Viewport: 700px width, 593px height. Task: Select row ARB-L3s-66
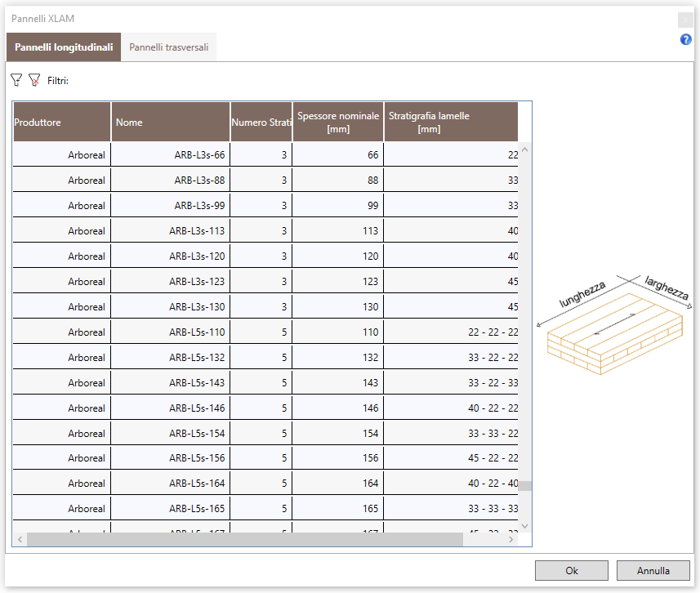point(265,154)
